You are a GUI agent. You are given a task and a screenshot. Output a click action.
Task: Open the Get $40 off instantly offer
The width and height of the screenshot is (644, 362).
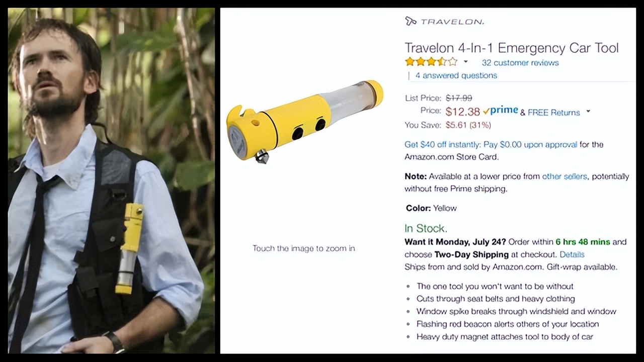[491, 144]
